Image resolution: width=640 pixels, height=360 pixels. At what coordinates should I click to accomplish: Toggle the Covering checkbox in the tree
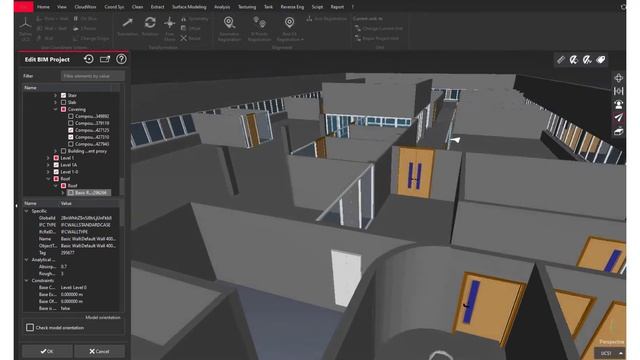coord(63,109)
